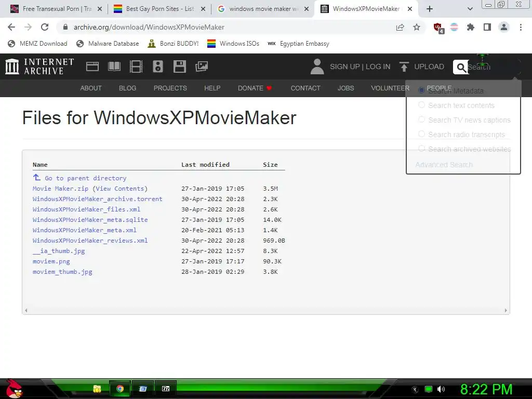Open the 7-Zip taskbar button

pos(166,389)
